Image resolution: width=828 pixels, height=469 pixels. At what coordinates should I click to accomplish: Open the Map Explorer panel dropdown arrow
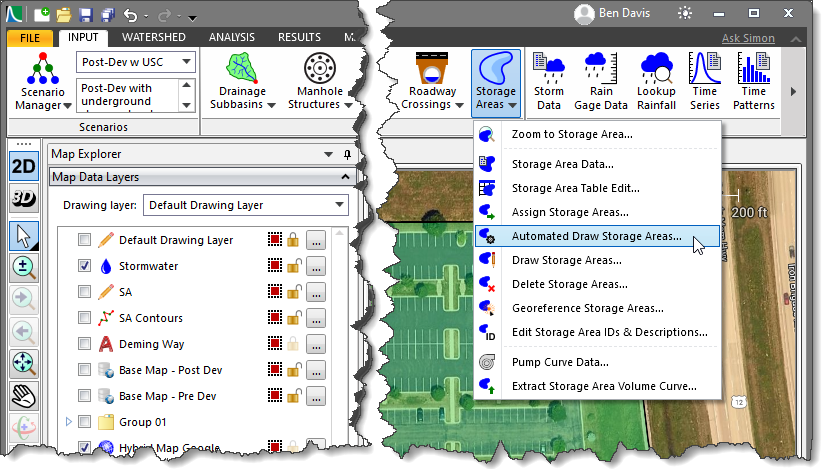coord(328,154)
